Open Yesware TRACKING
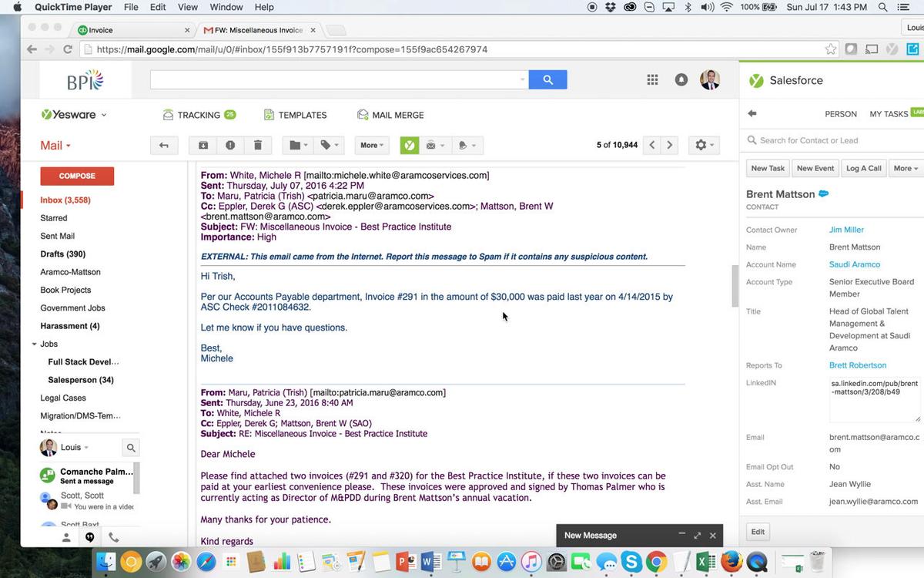Viewport: 924px width, 578px height. click(x=199, y=115)
